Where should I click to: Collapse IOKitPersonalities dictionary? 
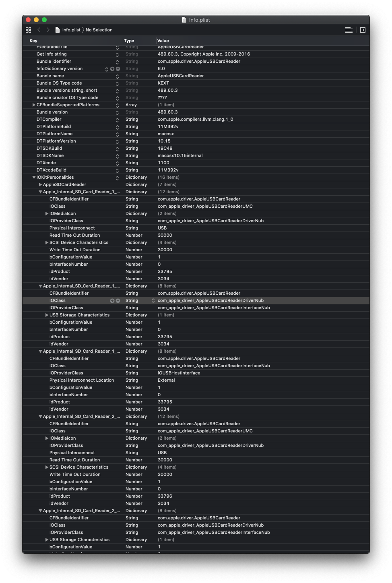tap(34, 177)
